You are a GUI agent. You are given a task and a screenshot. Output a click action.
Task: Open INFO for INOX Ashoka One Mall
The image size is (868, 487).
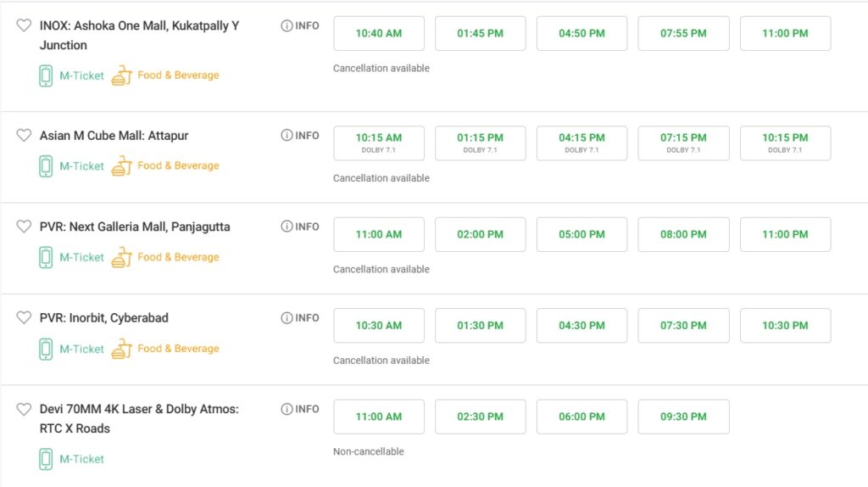pos(300,26)
